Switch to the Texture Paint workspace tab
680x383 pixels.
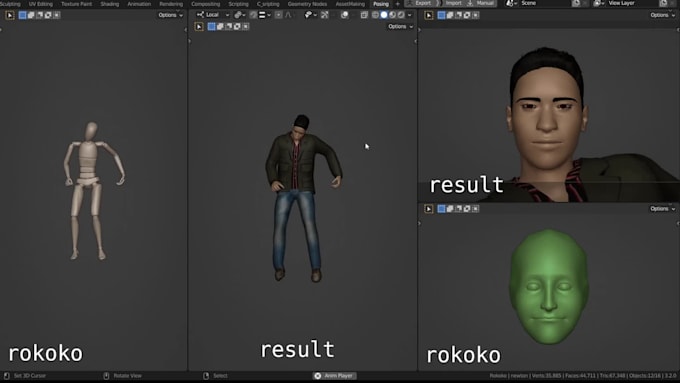pos(76,4)
